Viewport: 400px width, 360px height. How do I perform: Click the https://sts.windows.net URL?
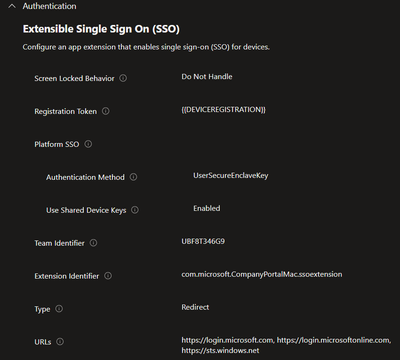[x=220, y=351]
